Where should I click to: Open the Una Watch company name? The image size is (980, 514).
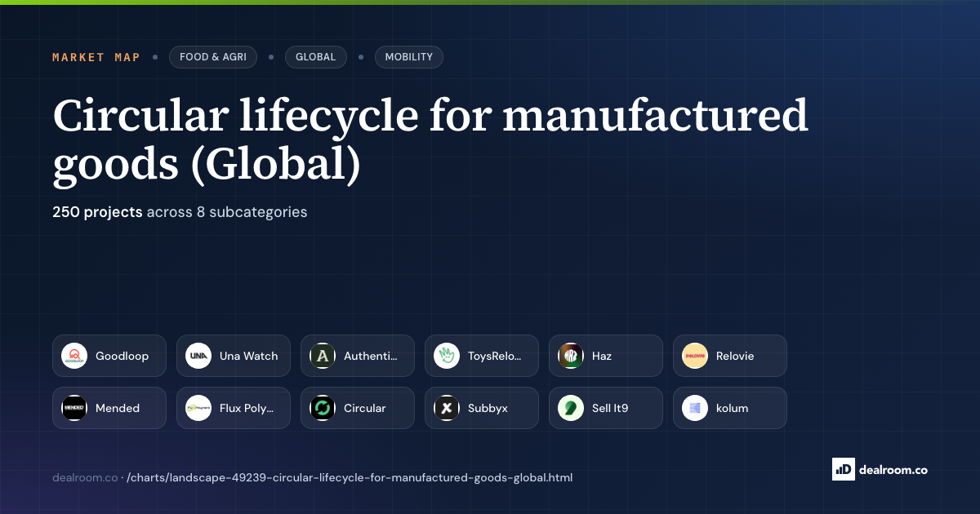click(x=249, y=356)
